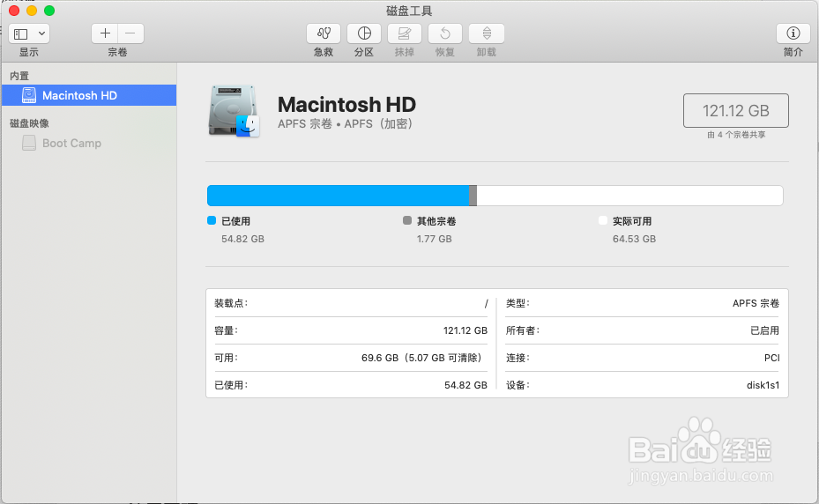Add a new APFS volume with plus button
Viewport: 819px width, 504px height.
[105, 34]
